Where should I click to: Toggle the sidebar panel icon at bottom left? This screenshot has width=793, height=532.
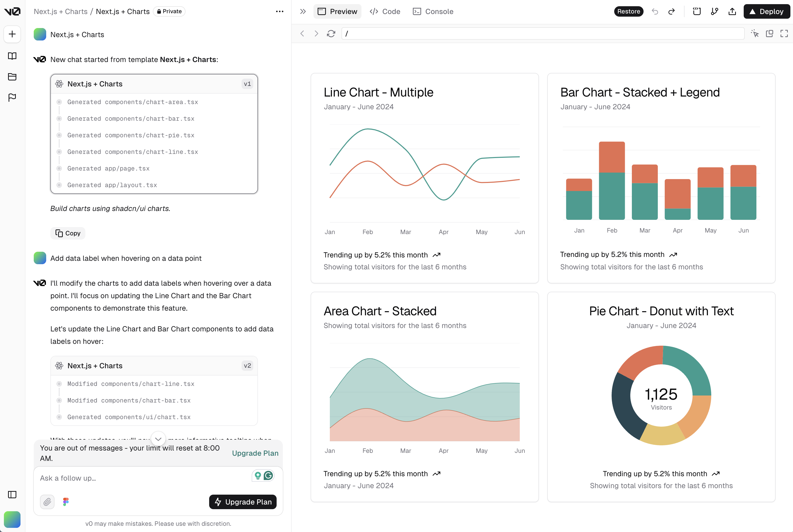[x=12, y=494]
